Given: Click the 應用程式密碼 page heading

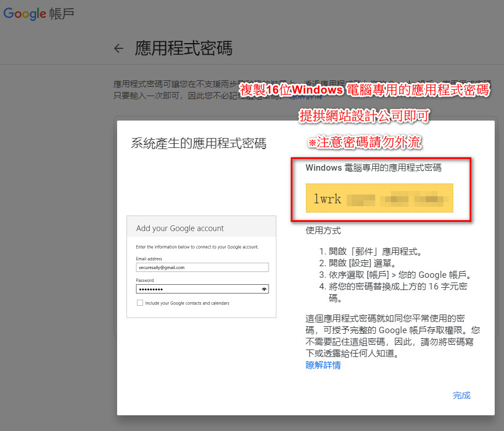Looking at the screenshot, I should coord(183,48).
